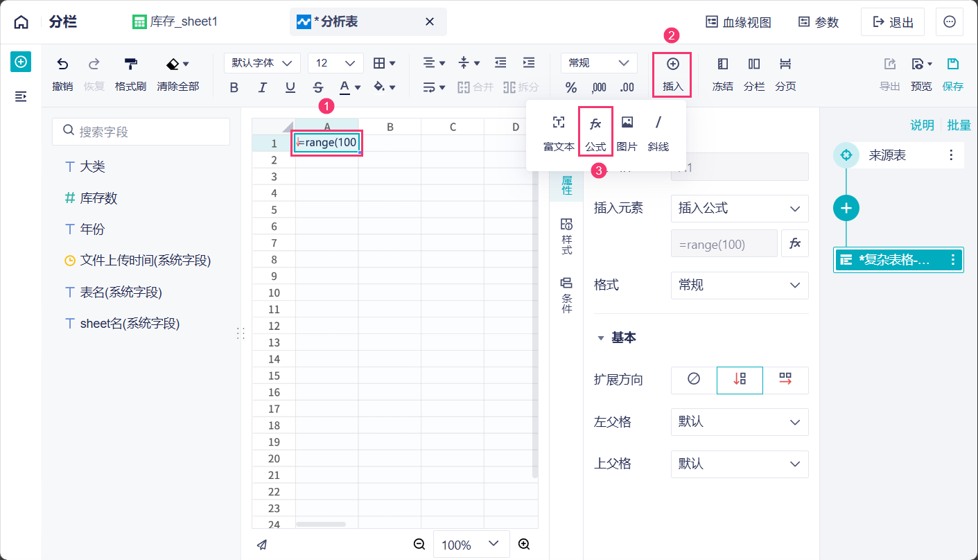Screen dimensions: 978x560
Task: Open the 血缘视图 lineage view
Action: click(738, 22)
